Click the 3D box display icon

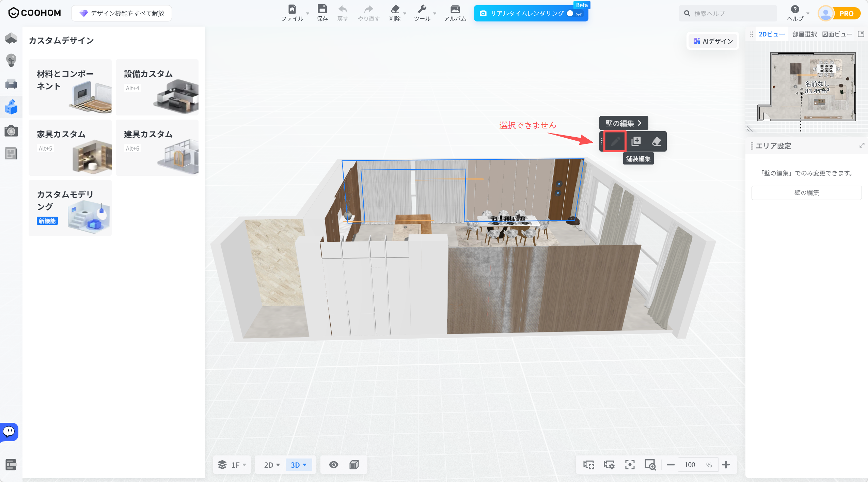click(354, 465)
